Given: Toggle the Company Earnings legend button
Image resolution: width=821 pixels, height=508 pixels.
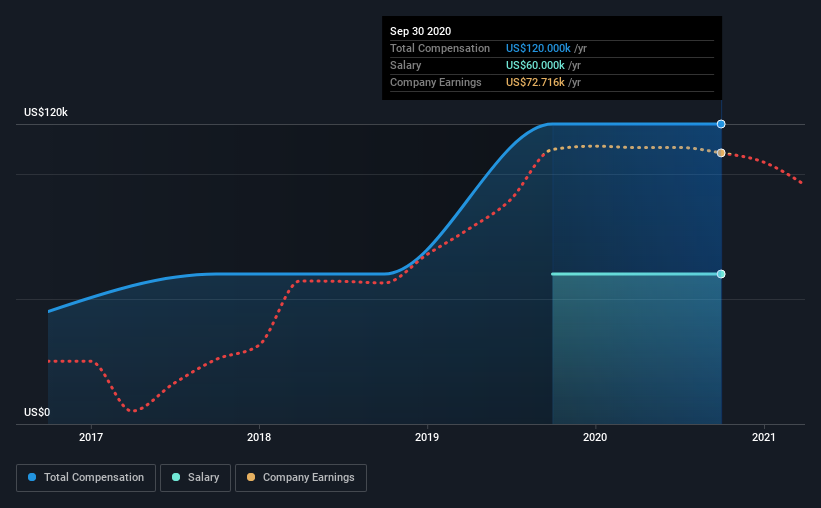Looking at the screenshot, I should point(301,478).
